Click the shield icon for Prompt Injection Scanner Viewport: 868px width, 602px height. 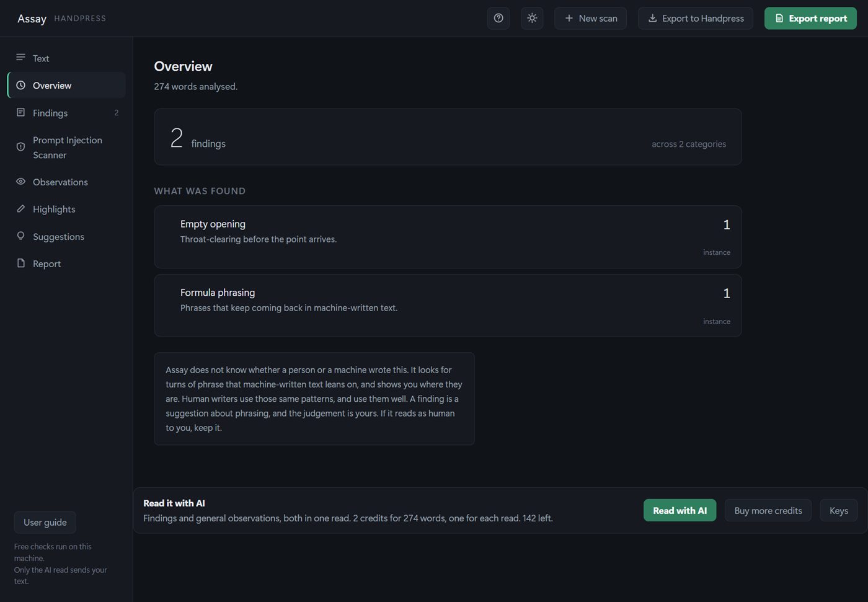[20, 147]
